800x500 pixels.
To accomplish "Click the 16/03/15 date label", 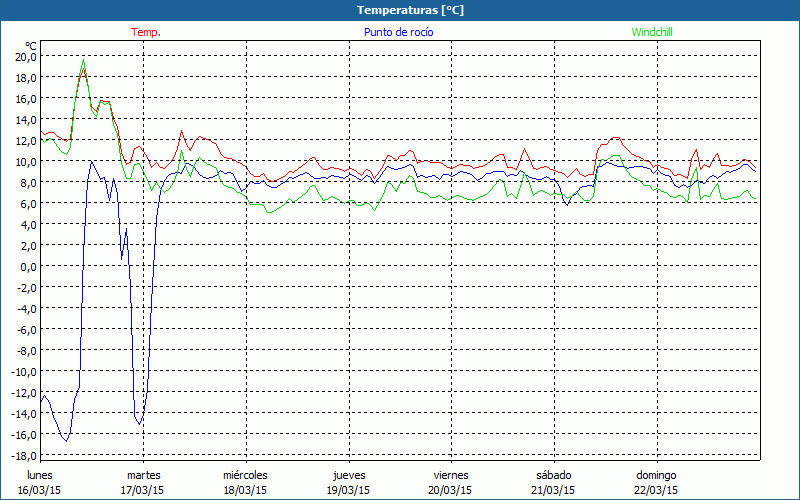I will (40, 490).
